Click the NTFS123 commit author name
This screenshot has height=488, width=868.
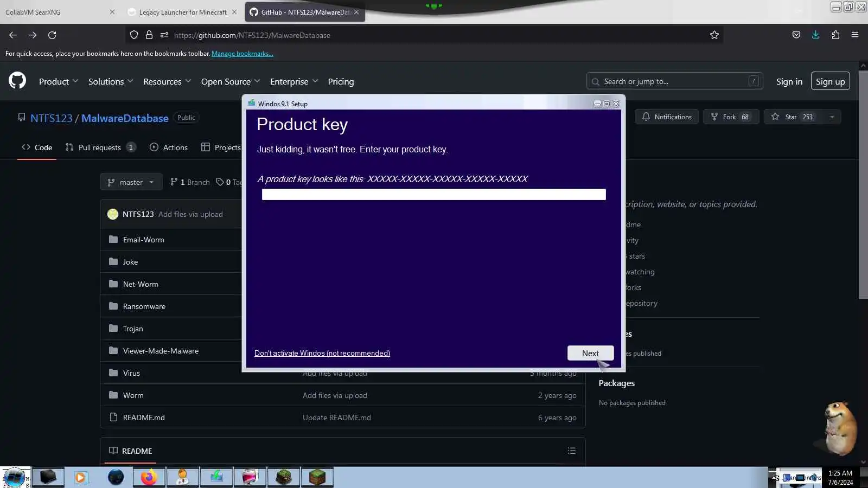pyautogui.click(x=138, y=214)
